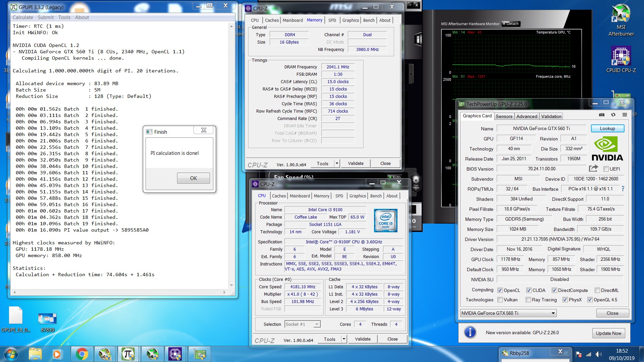This screenshot has height=362, width=644.
Task: Click GPUPI vertical scrollbar up arrow
Action: coord(231,26)
